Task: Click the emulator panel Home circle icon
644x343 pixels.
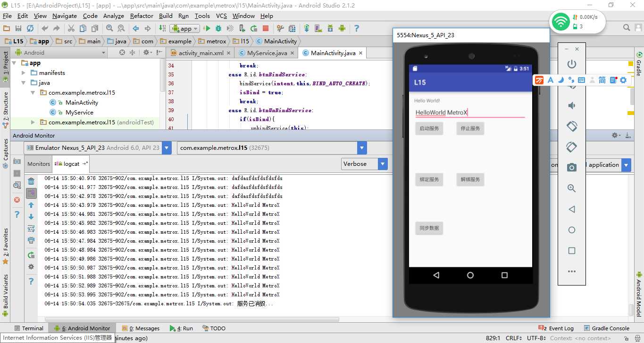Action: [x=571, y=230]
